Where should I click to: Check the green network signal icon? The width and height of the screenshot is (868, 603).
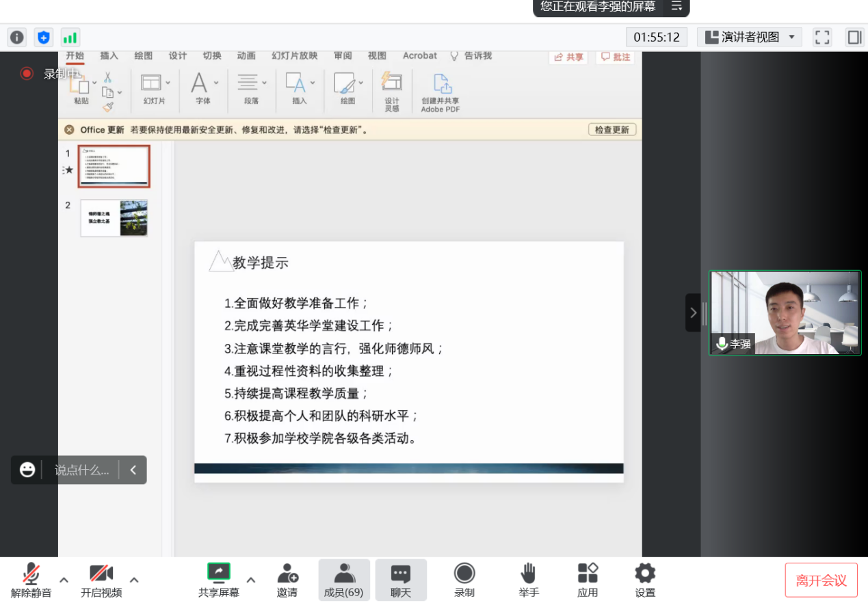(x=70, y=37)
